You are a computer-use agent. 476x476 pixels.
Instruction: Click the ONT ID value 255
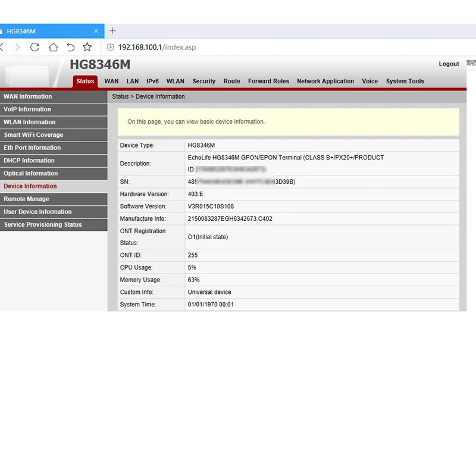tap(192, 255)
